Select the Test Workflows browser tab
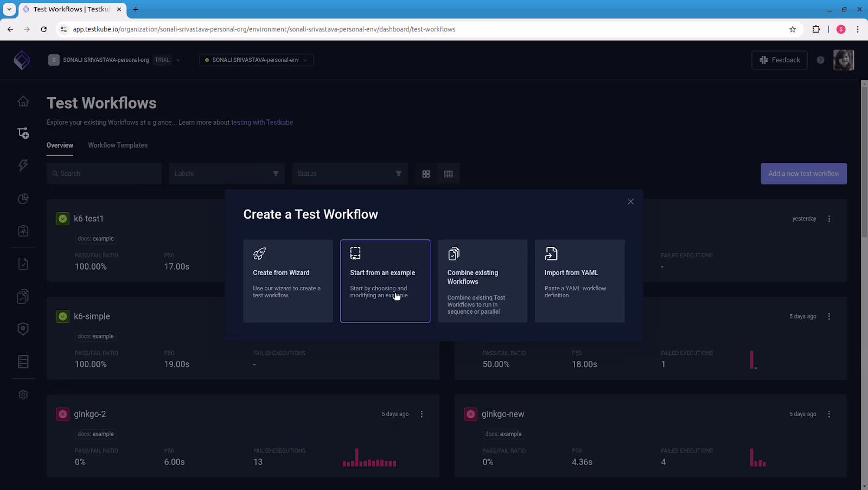 (72, 9)
